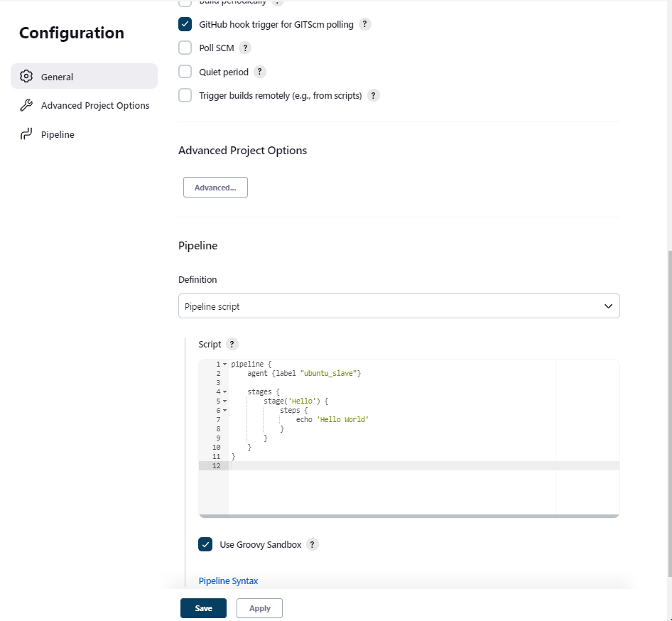The height and width of the screenshot is (621, 672).
Task: Disable the Use Groovy Sandbox checkbox
Action: pos(205,544)
